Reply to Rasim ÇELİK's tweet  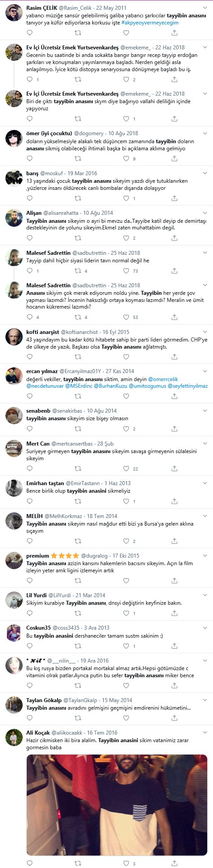pos(29,33)
